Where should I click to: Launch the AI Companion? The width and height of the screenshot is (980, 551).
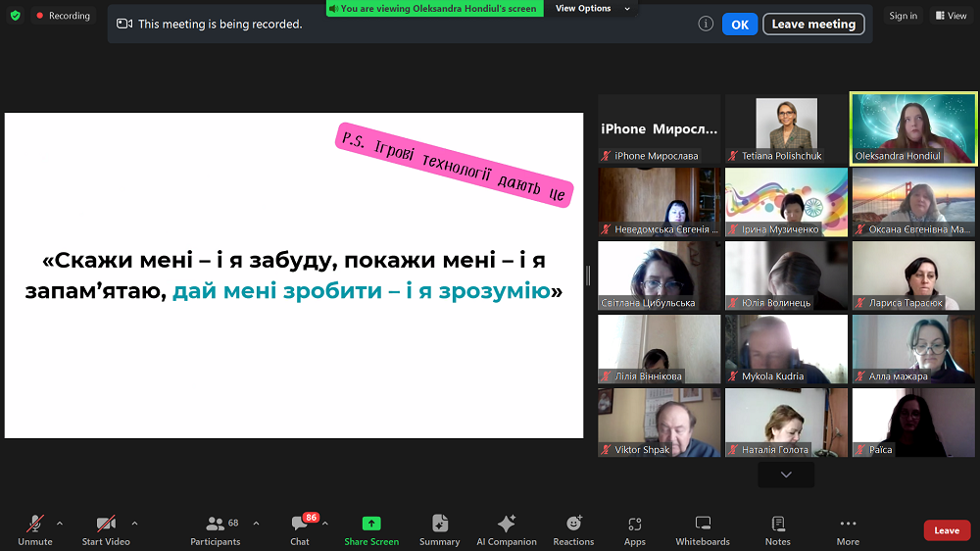[506, 529]
